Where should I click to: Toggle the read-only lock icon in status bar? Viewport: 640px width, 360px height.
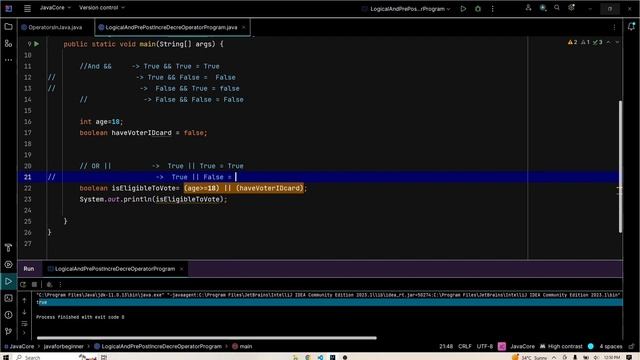(631, 346)
